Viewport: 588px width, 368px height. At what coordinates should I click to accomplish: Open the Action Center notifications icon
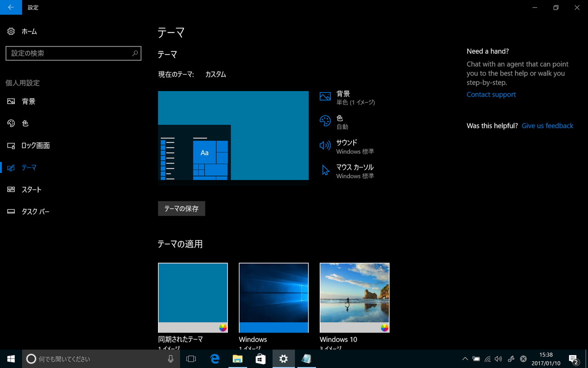(x=573, y=359)
